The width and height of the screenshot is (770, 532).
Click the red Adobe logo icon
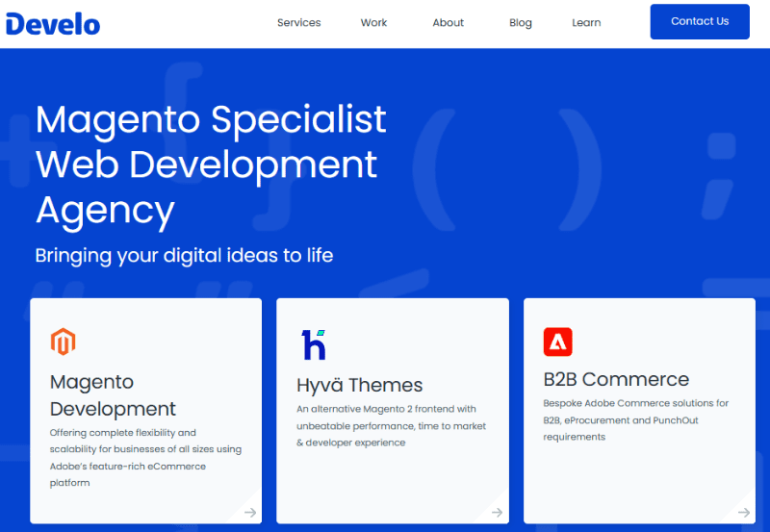tap(558, 342)
